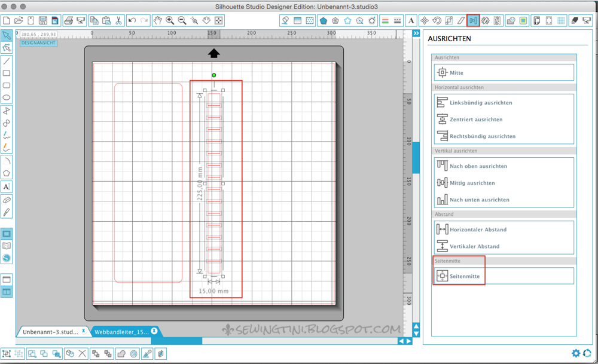This screenshot has width=598, height=364.
Task: Click Zentriert ausrichten
Action: (504, 120)
